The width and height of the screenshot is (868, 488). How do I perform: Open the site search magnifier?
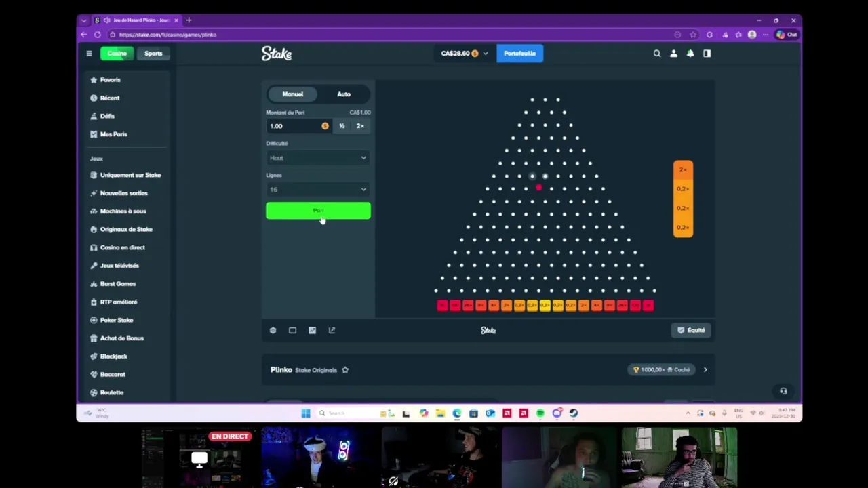[657, 54]
